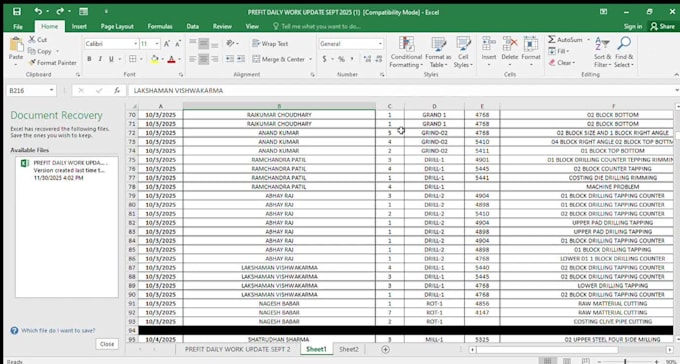This screenshot has height=364, width=680.
Task: Open Font Color dropdown arrow
Action: point(179,59)
